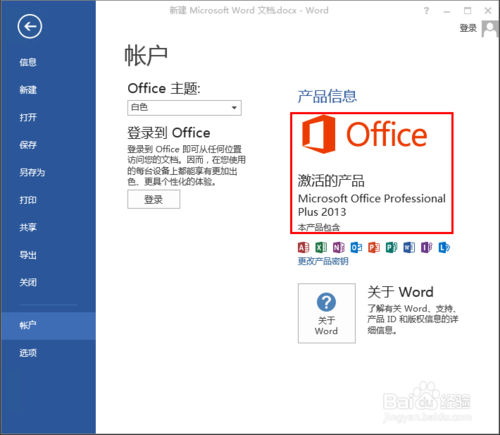Click the 更改产品密钥 link
This screenshot has height=435, width=500.
(323, 261)
